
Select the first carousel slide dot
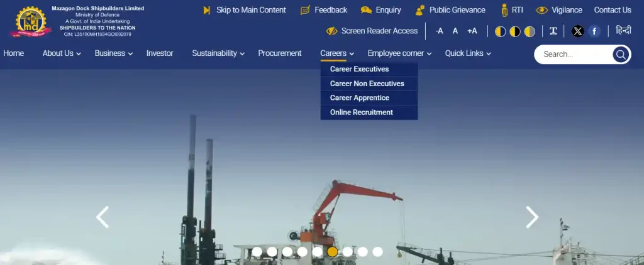click(257, 251)
